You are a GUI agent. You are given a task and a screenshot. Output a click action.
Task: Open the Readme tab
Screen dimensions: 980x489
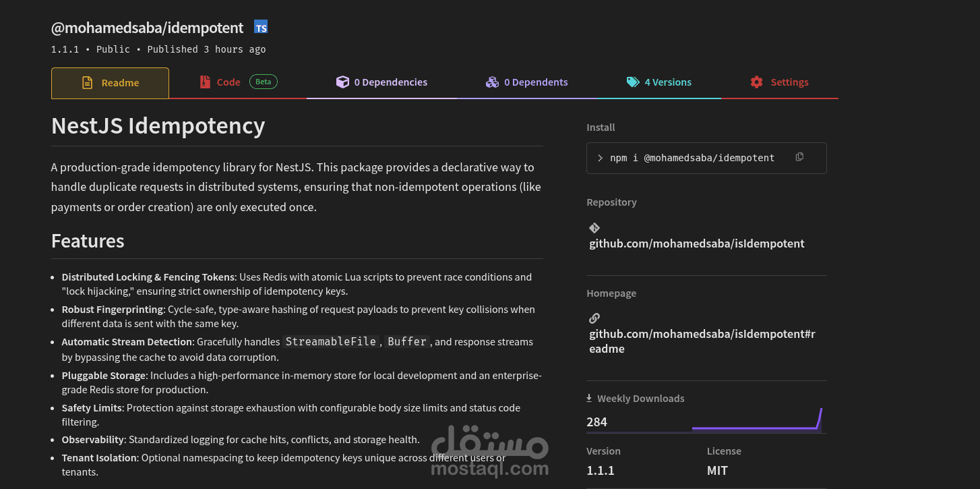(110, 83)
